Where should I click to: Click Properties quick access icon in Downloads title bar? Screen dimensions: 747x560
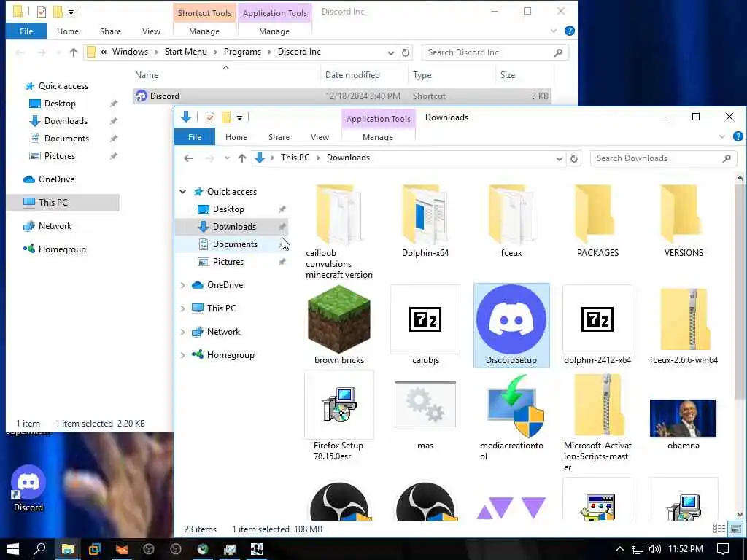point(210,117)
